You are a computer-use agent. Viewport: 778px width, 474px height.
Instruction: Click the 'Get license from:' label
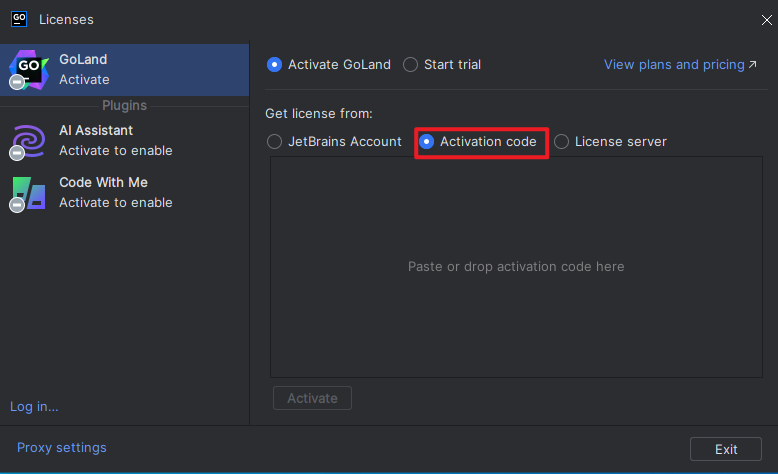click(319, 114)
